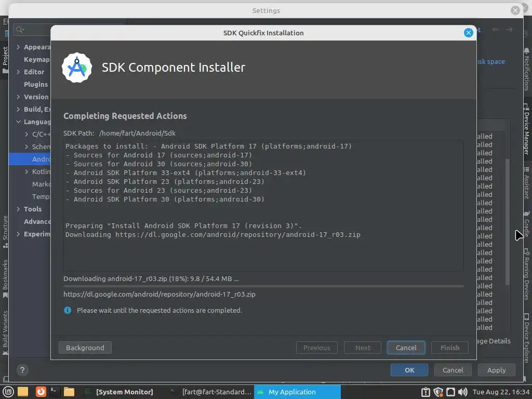Image resolution: width=532 pixels, height=399 pixels.
Task: Open the Build Variants tool window tab
Action: [x=5, y=332]
